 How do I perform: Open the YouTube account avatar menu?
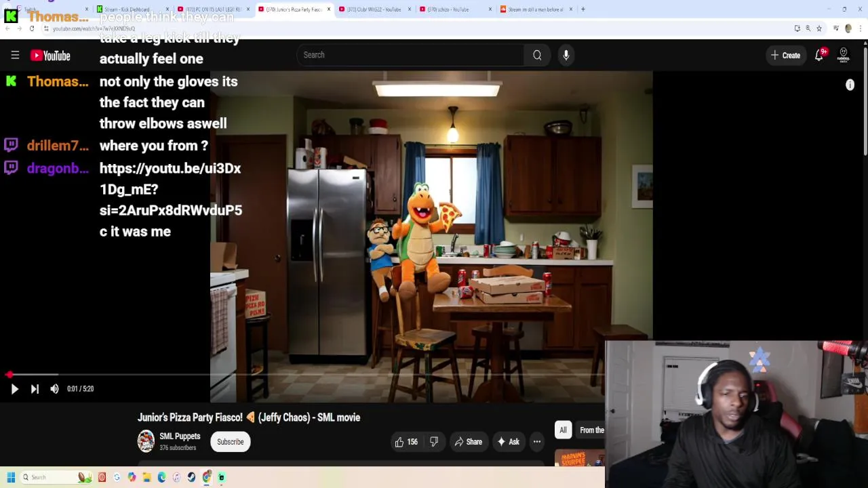tap(844, 55)
